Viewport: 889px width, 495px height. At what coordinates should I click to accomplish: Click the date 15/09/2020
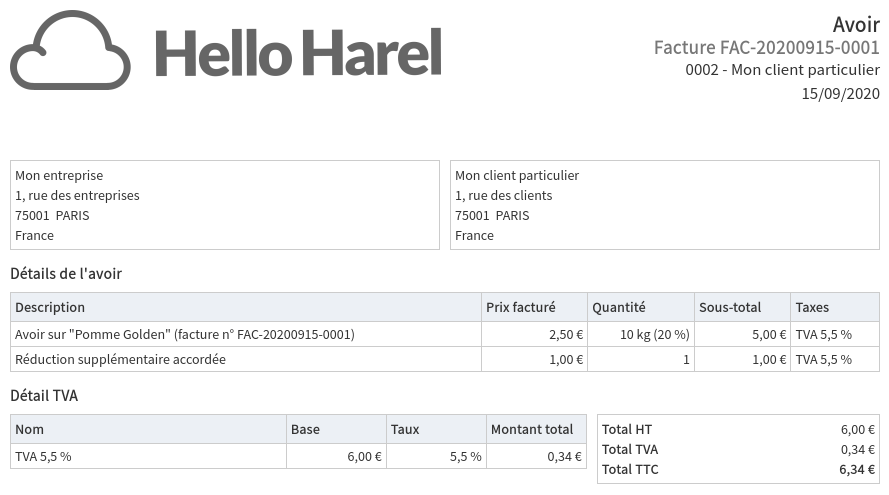[x=840, y=93]
